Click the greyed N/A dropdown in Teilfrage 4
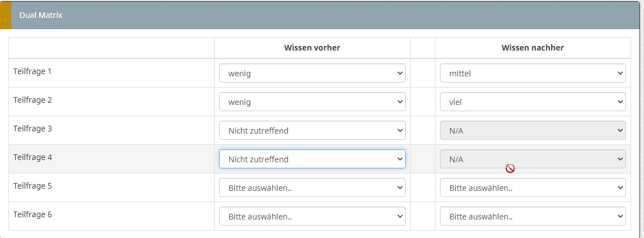The image size is (644, 238). (x=532, y=159)
